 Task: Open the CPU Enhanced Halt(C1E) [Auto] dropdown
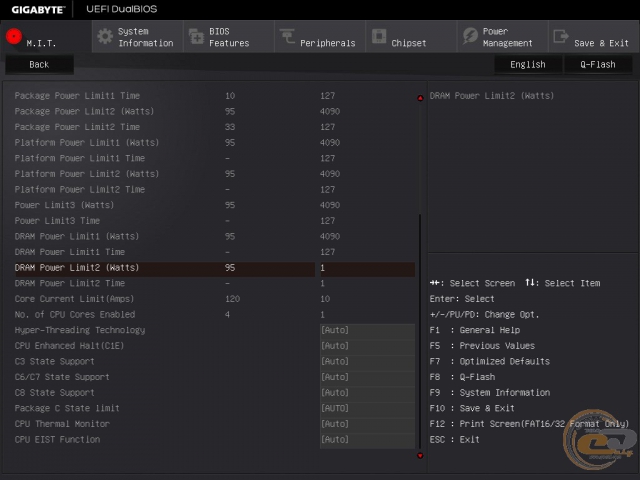click(x=367, y=346)
